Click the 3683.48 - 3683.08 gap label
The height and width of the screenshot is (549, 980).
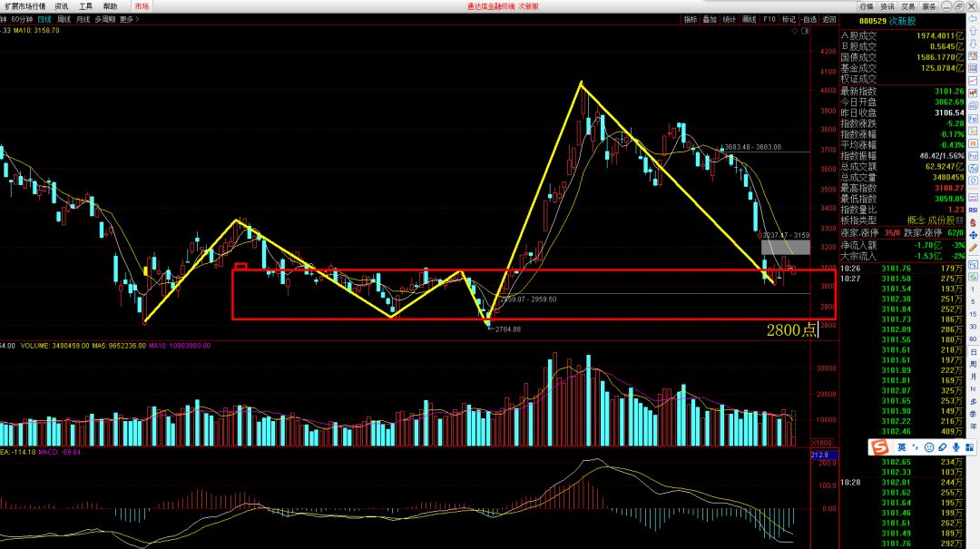tap(752, 147)
